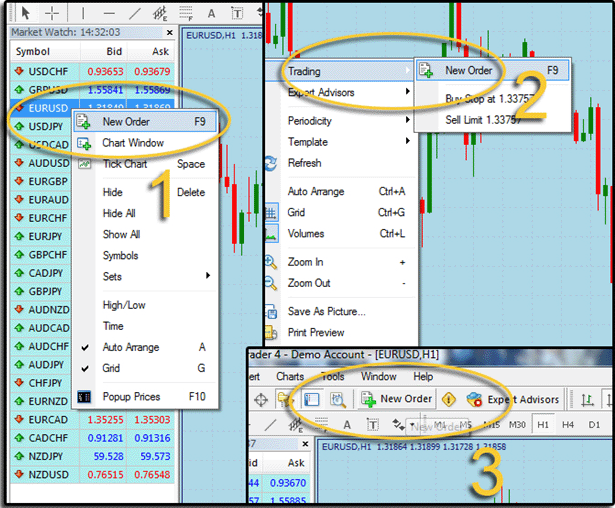
Task: Open the Strategy Tester magnifier icon in toolbar
Action: click(x=337, y=400)
